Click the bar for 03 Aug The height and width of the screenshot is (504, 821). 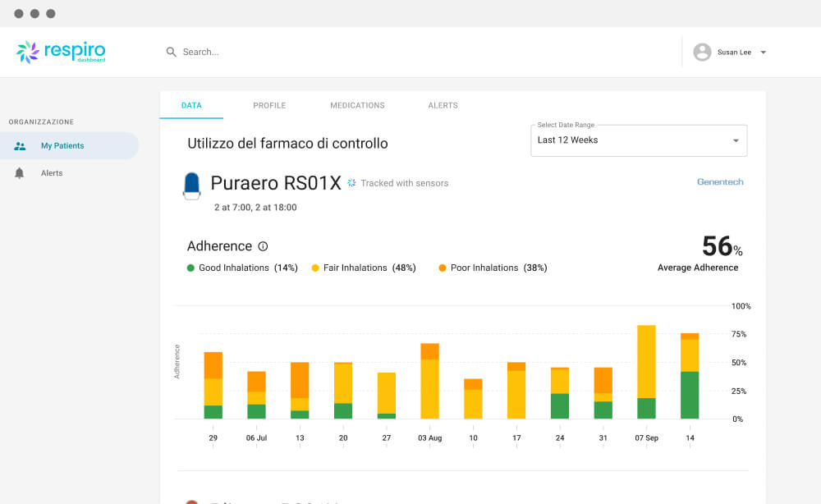430,381
